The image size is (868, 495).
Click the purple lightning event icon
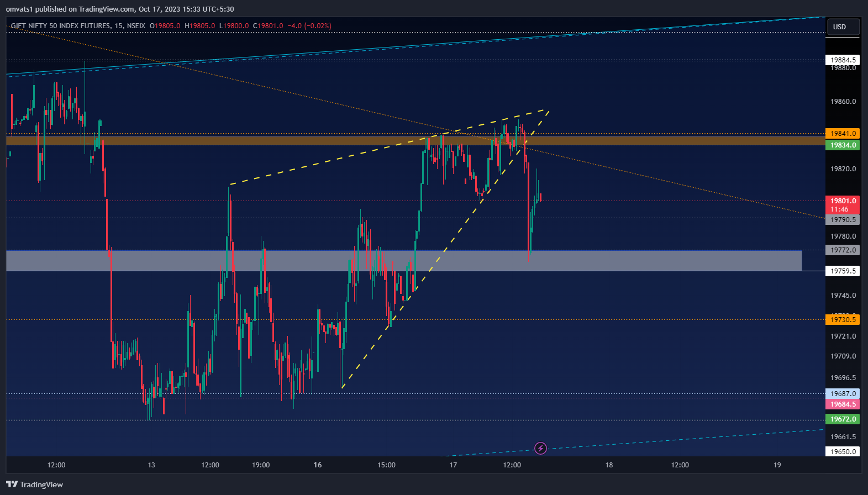[541, 448]
